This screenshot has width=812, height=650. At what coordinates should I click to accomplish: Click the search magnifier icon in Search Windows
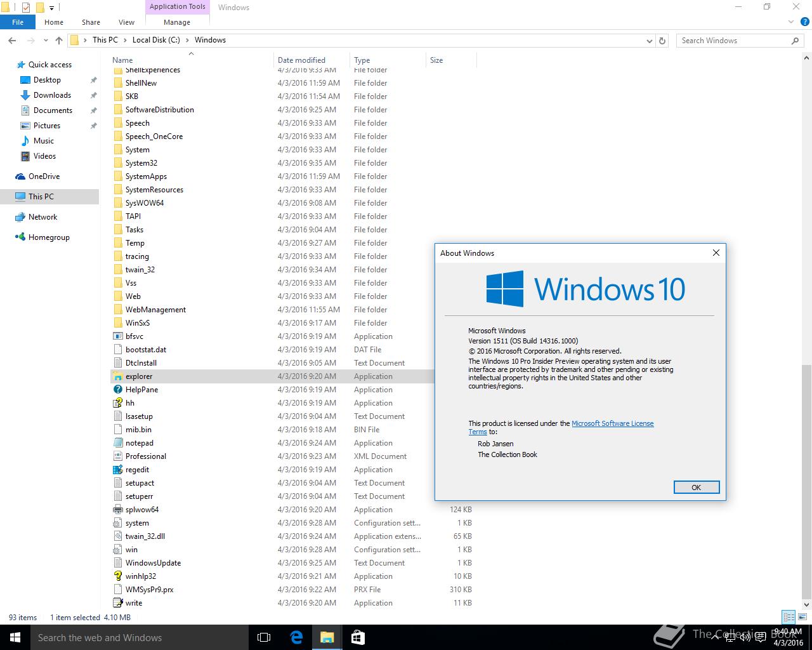click(x=795, y=41)
